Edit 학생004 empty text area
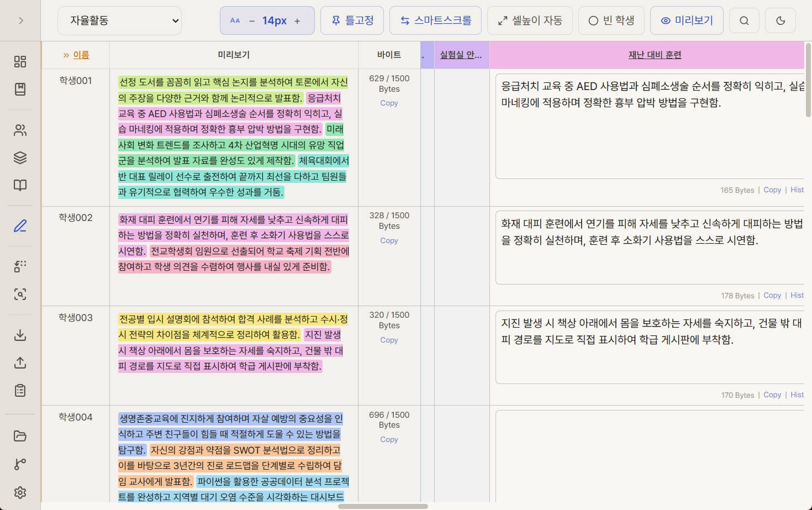 [650, 456]
